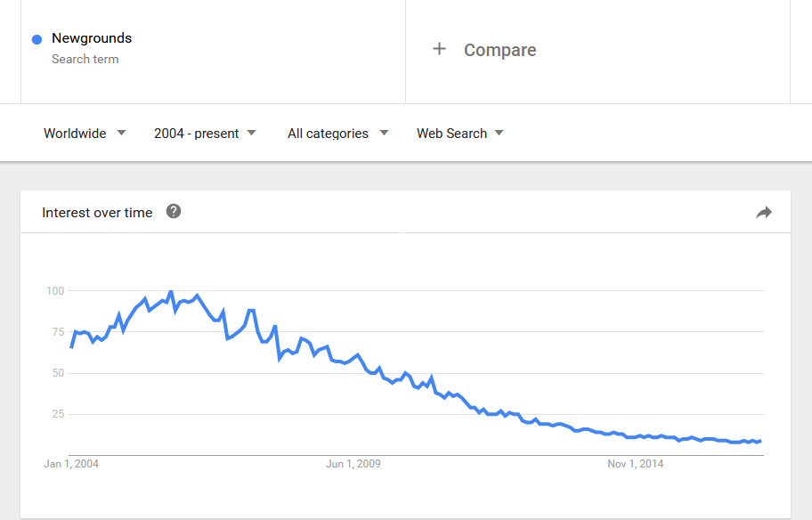Click the right end of the trend line
The image size is (812, 520).
click(x=760, y=441)
